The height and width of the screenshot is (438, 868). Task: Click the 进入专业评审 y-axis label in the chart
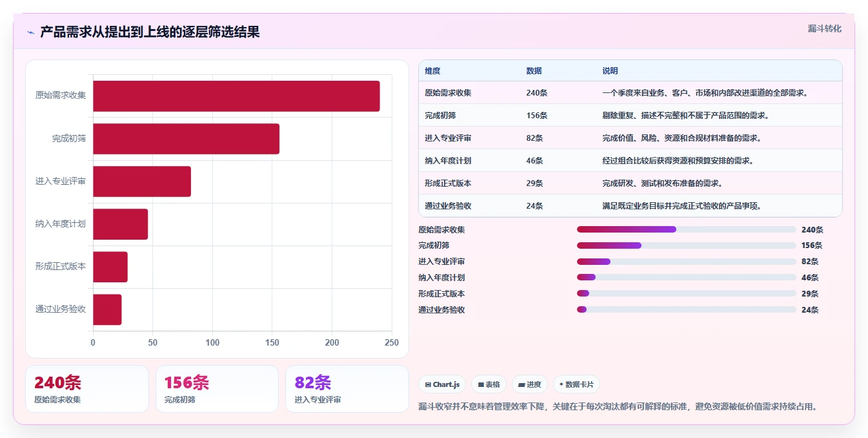(61, 181)
